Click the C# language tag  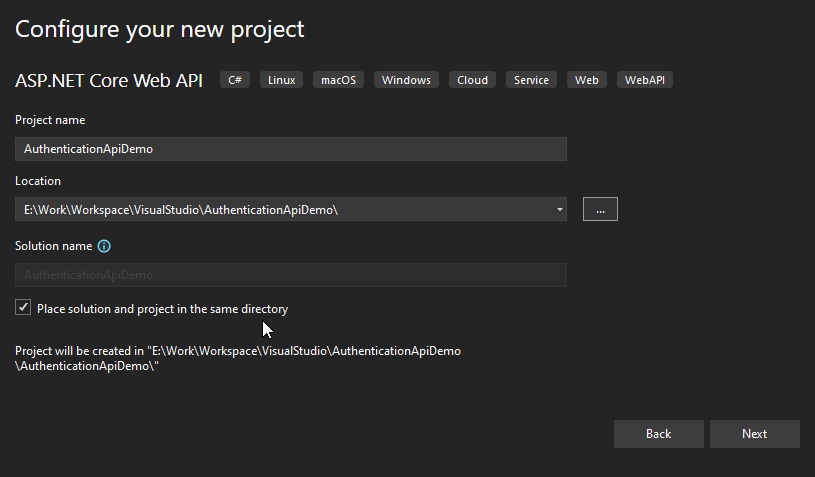click(x=237, y=80)
